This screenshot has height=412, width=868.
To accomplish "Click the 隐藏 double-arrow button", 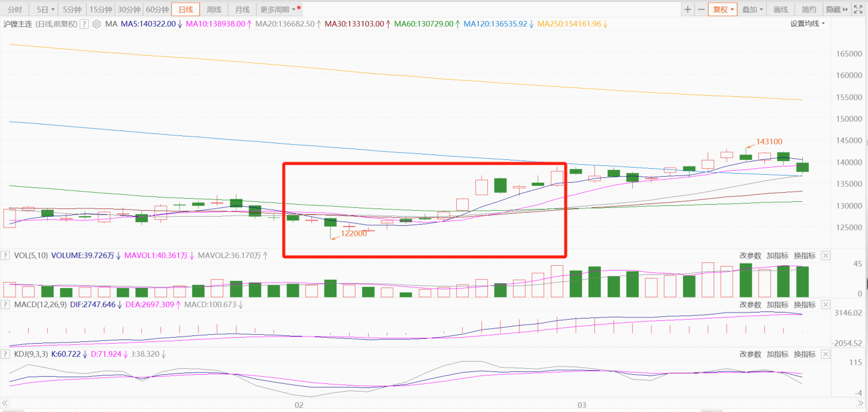I will [x=837, y=10].
